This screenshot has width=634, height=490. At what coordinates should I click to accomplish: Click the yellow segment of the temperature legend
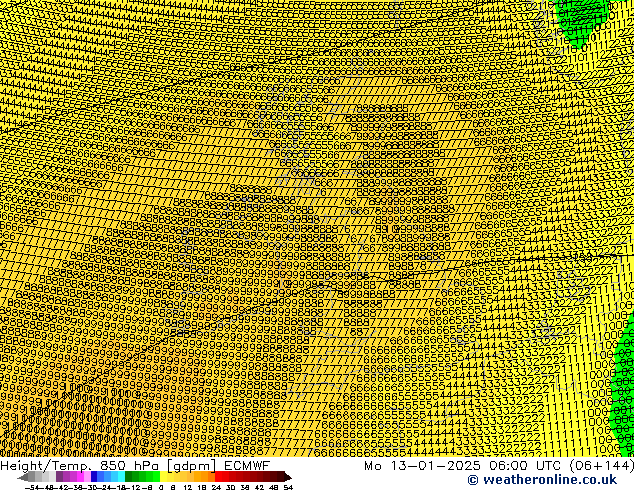click(170, 476)
